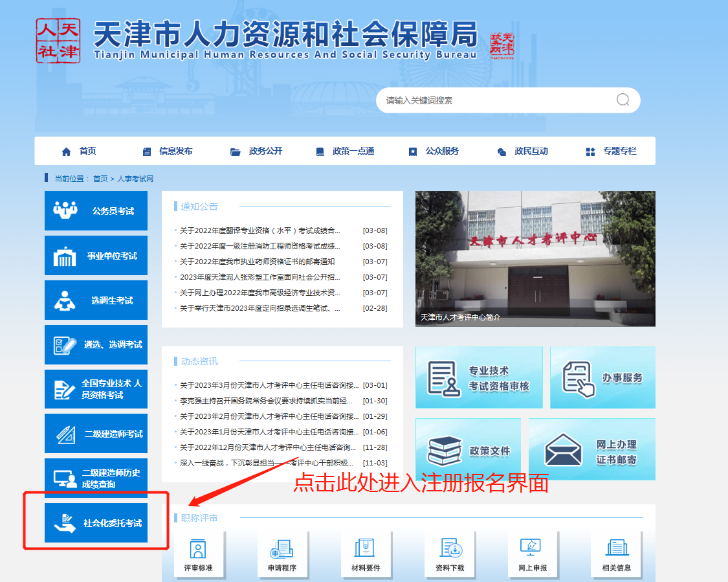This screenshot has width=728, height=582.
Task: Open 事业单位考试 sidebar tile
Action: (96, 256)
